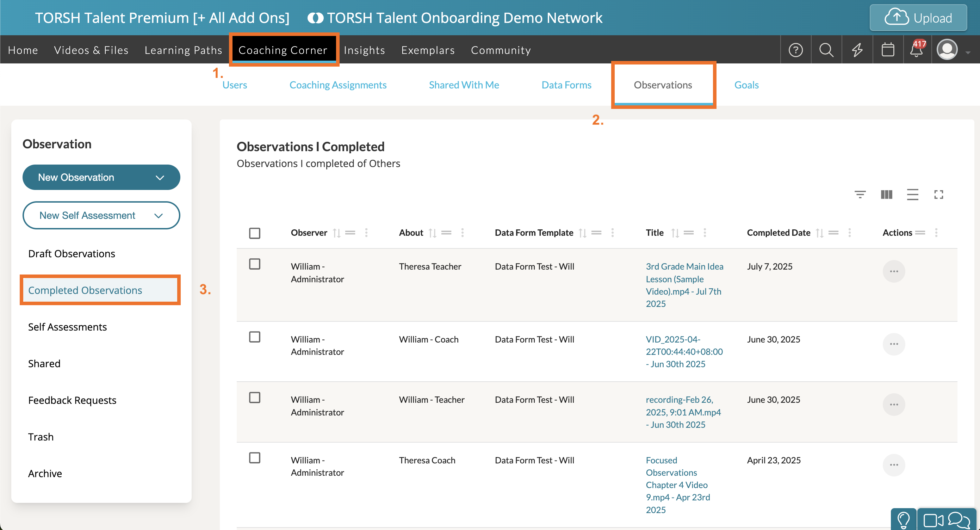
Task: Expand the New Observation dropdown
Action: click(x=101, y=177)
